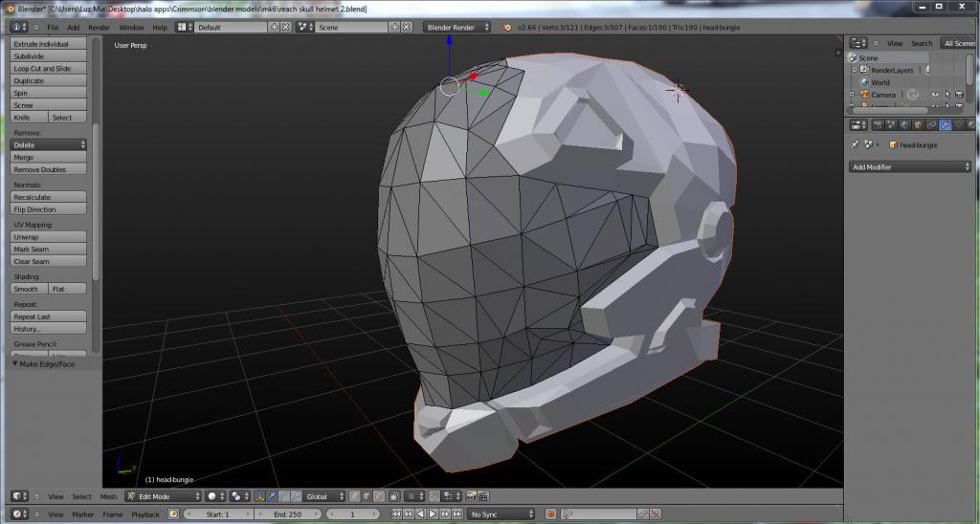Toggle snap during transform magnet icon
The width and height of the screenshot is (980, 524).
click(434, 496)
